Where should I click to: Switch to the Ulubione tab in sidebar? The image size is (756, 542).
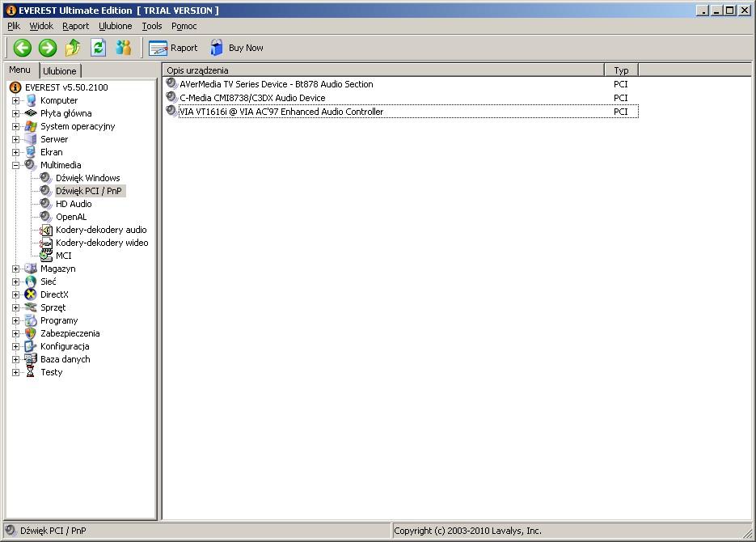pos(60,71)
